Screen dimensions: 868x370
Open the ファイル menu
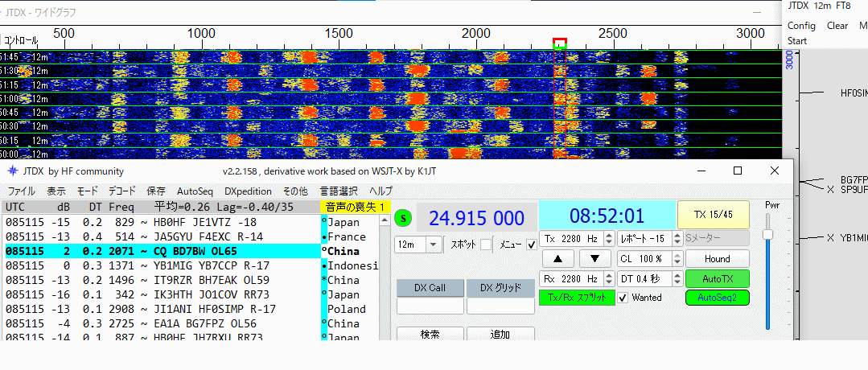(22, 191)
